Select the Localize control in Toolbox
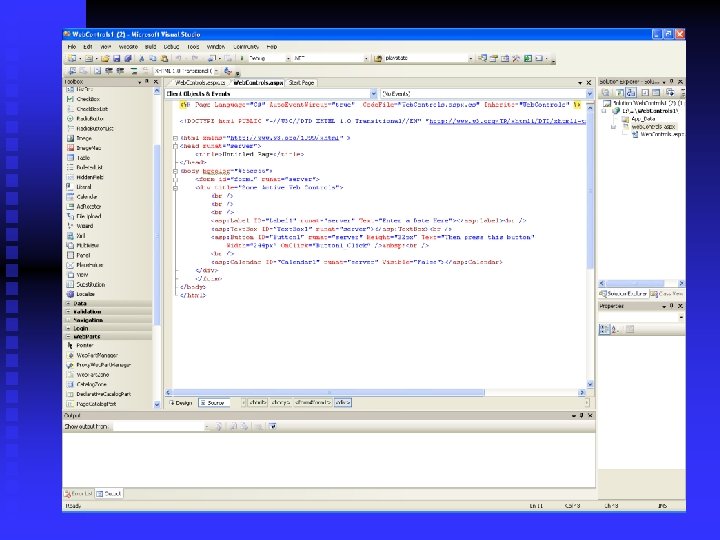This screenshot has height=540, width=720. (81, 294)
